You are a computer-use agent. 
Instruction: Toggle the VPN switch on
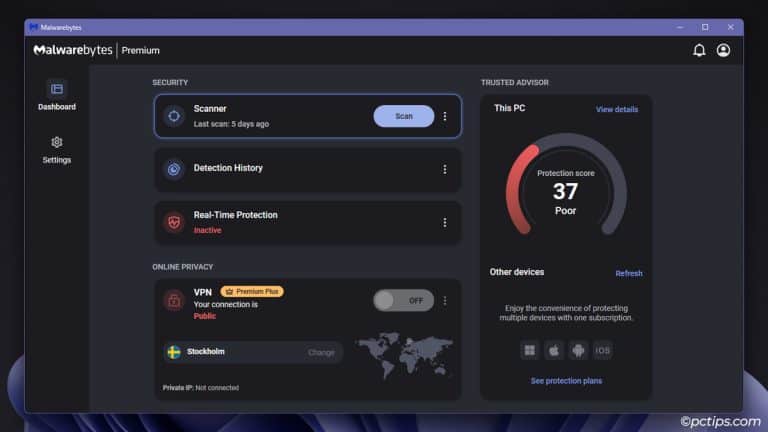click(x=403, y=300)
